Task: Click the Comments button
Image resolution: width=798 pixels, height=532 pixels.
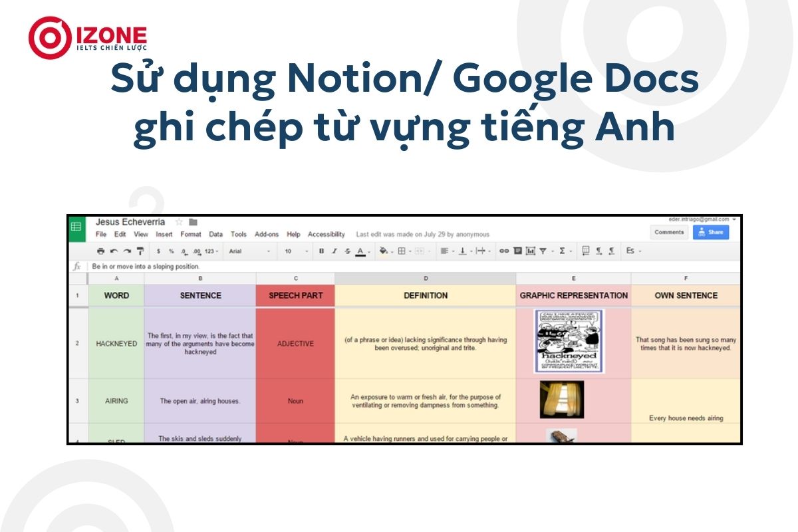Action: click(x=669, y=232)
